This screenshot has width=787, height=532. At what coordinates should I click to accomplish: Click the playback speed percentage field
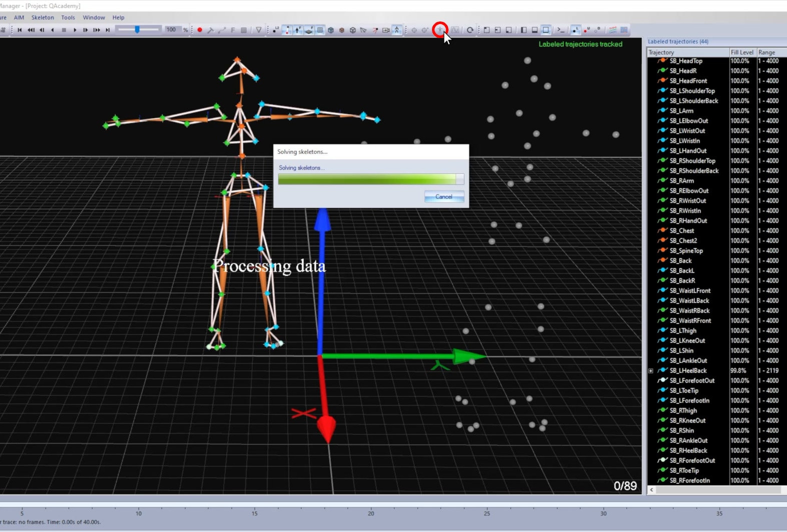pos(171,30)
